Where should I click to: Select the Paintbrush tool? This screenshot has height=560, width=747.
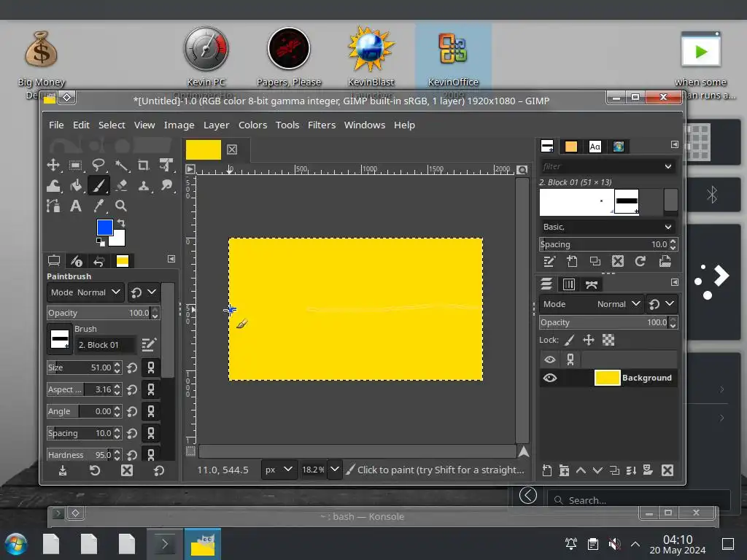98,186
